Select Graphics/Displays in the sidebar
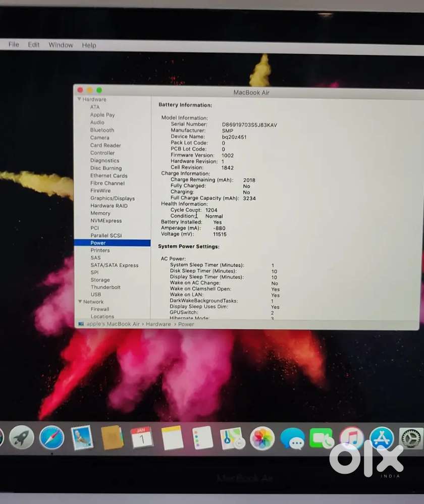 [x=112, y=198]
